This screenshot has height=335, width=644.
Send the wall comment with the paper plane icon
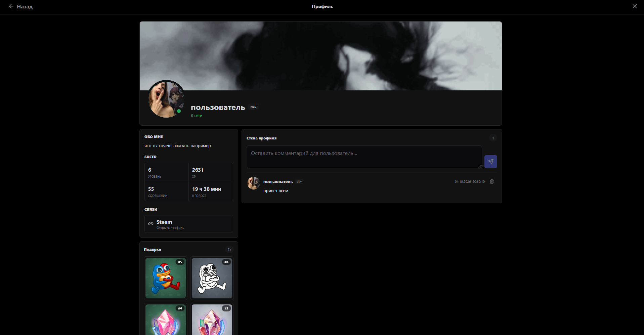coord(490,162)
